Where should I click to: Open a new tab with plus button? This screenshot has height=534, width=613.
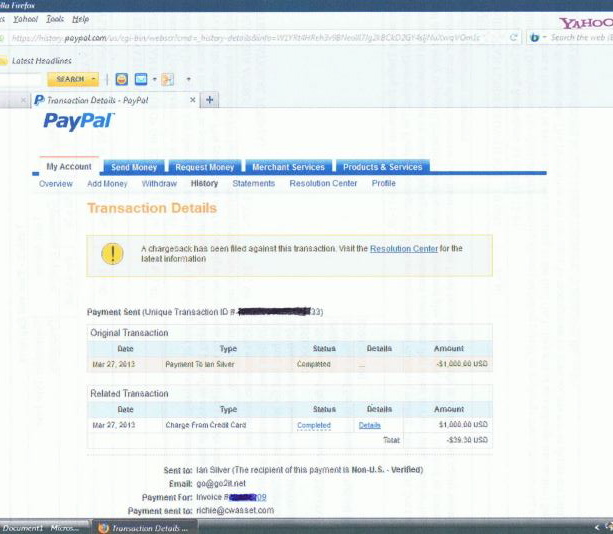(210, 100)
